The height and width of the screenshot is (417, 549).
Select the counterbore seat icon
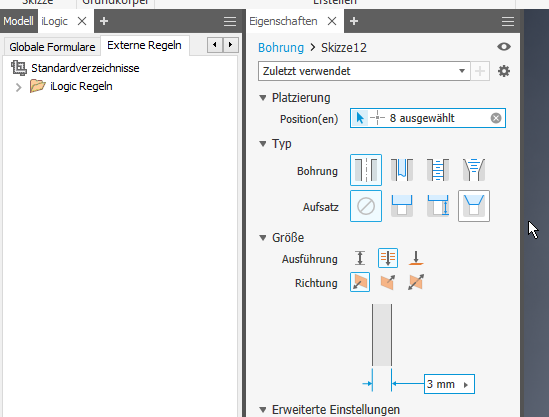pos(402,206)
